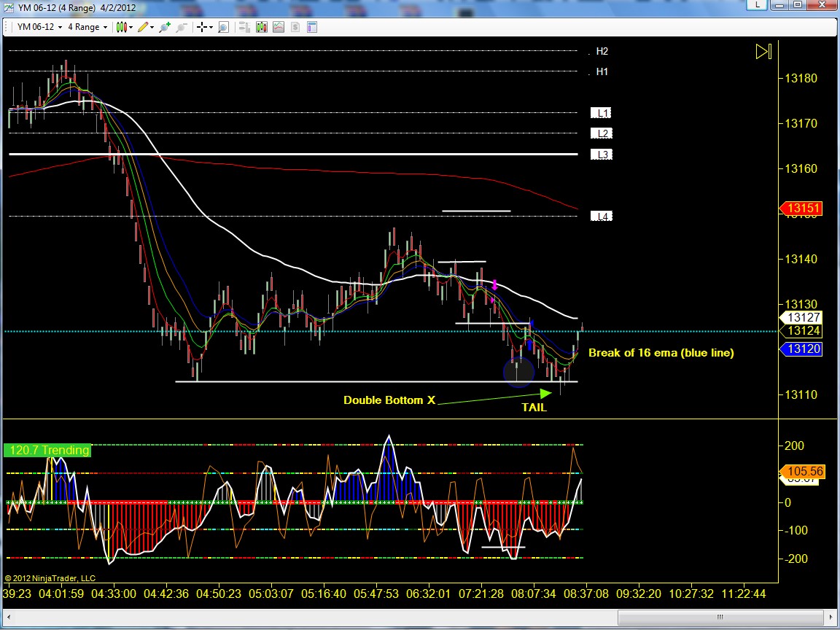Expand the cursor type dropdown arrow
Image resolution: width=840 pixels, height=630 pixels.
[211, 27]
